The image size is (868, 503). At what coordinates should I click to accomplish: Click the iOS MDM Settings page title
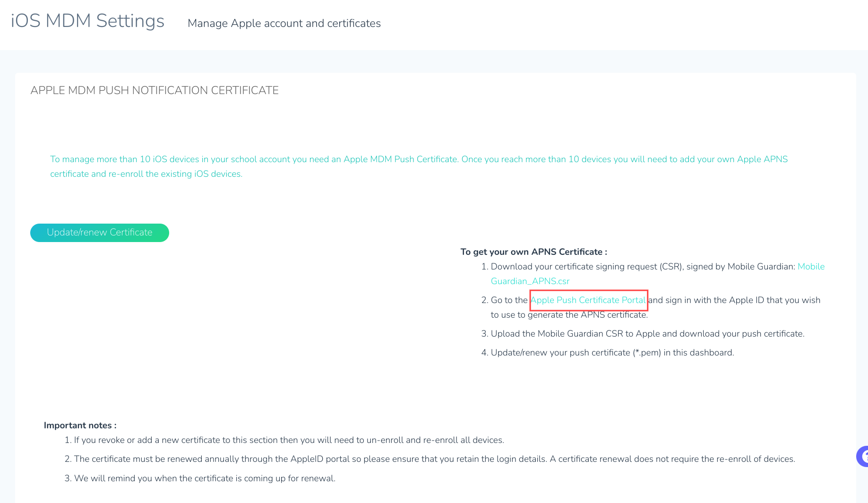87,21
